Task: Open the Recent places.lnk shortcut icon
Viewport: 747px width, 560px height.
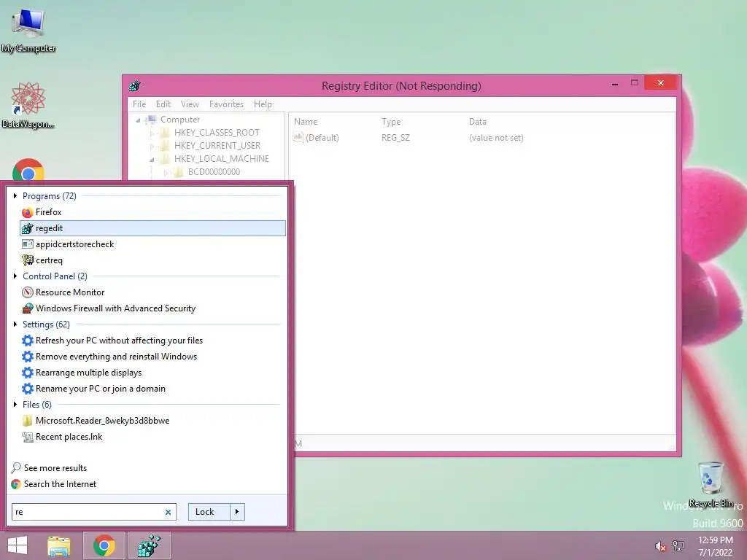Action: [x=28, y=437]
